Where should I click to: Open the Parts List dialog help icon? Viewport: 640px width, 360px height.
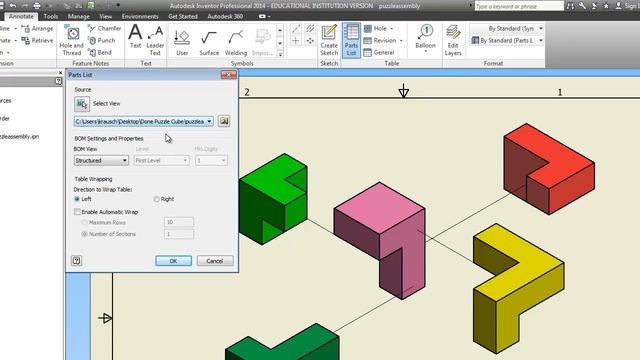tap(76, 260)
